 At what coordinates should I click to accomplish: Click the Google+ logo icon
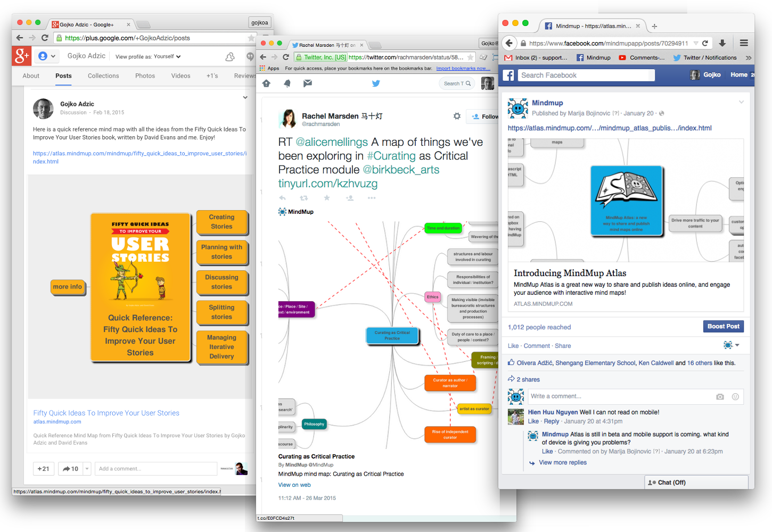click(x=21, y=56)
